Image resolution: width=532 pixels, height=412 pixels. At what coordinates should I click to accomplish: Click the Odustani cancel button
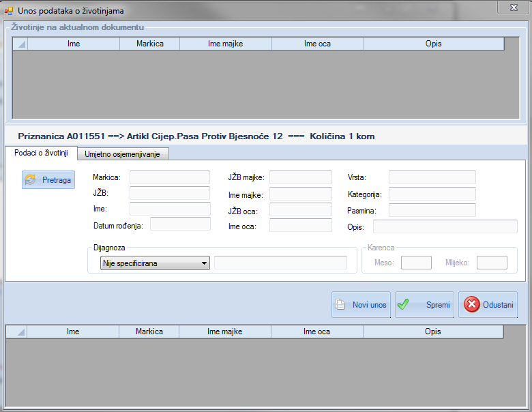(488, 305)
